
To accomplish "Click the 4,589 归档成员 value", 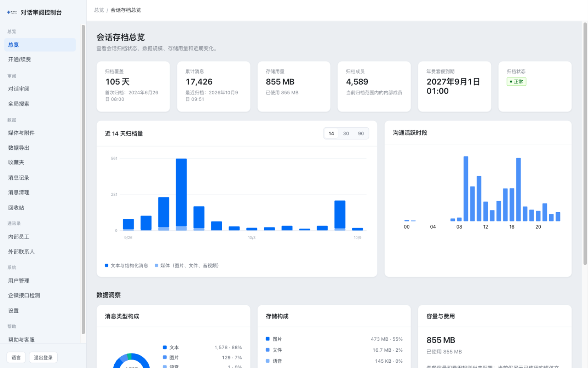I will [x=357, y=82].
